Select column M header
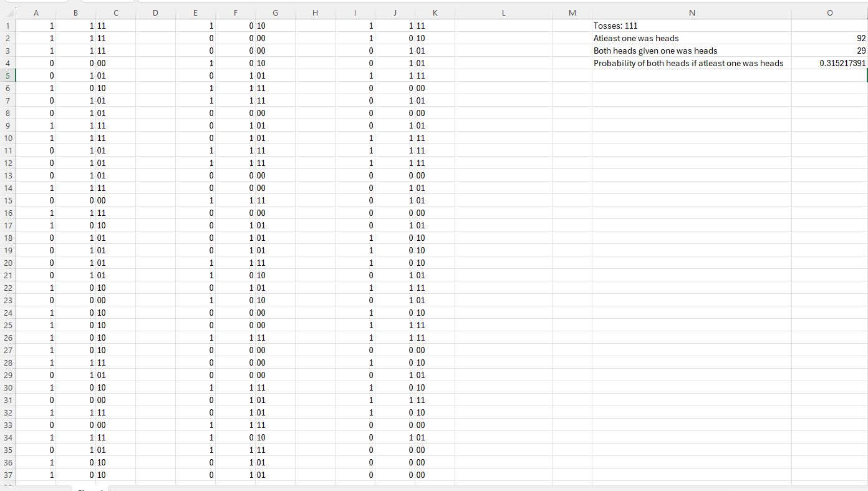This screenshot has width=868, height=491. coord(572,12)
